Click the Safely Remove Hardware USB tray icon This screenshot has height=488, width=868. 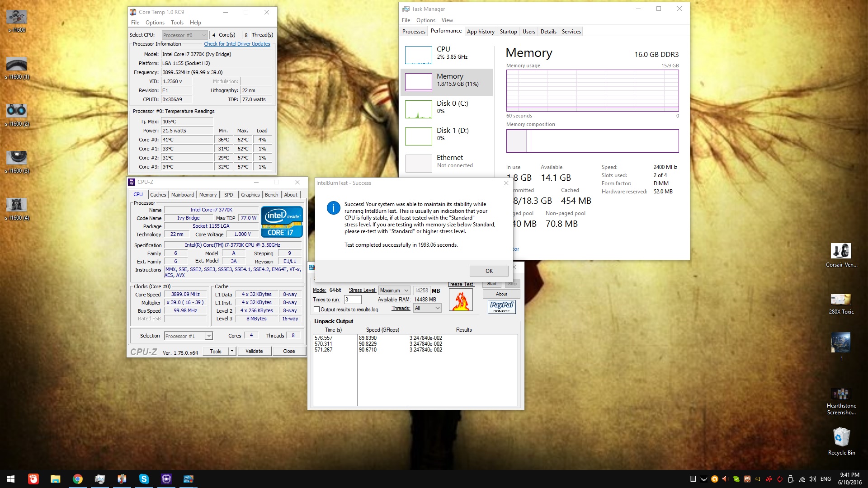[x=791, y=479]
